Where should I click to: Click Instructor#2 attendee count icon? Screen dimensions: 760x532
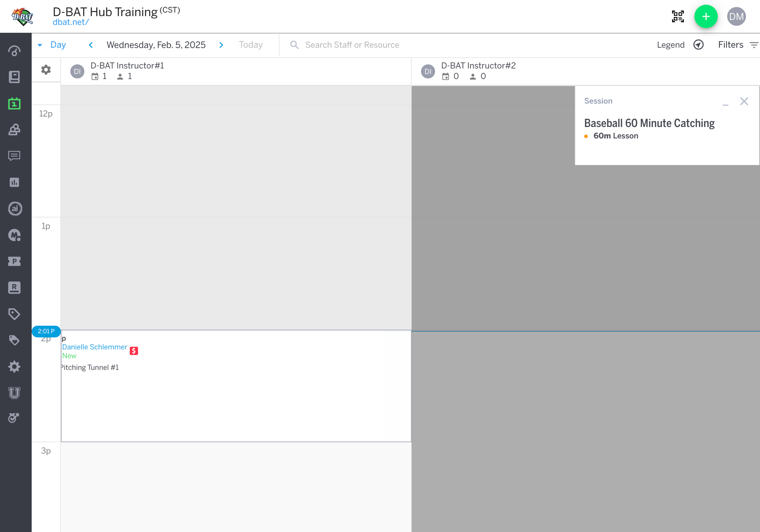[x=473, y=77]
